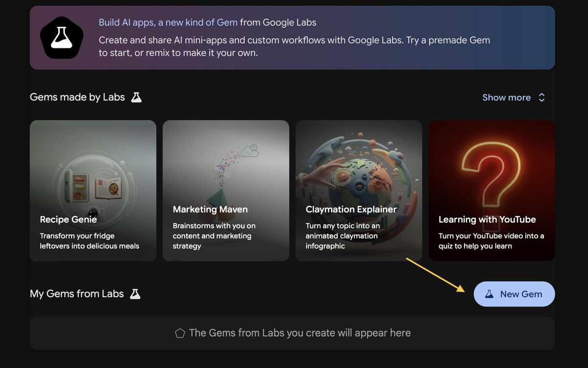
Task: Click the 'Gems made by Labs' heading
Action: 77,97
